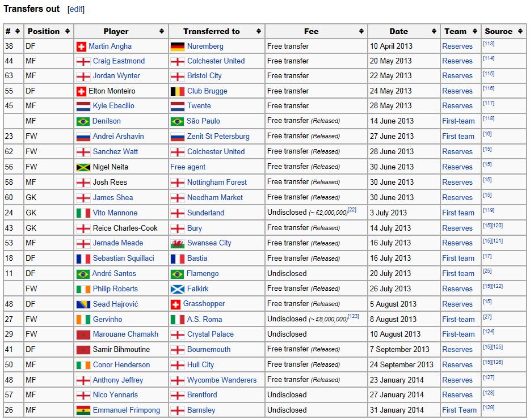Click the German flag next to Nuremberg
Image resolution: width=530 pixels, height=420 pixels.
[177, 46]
